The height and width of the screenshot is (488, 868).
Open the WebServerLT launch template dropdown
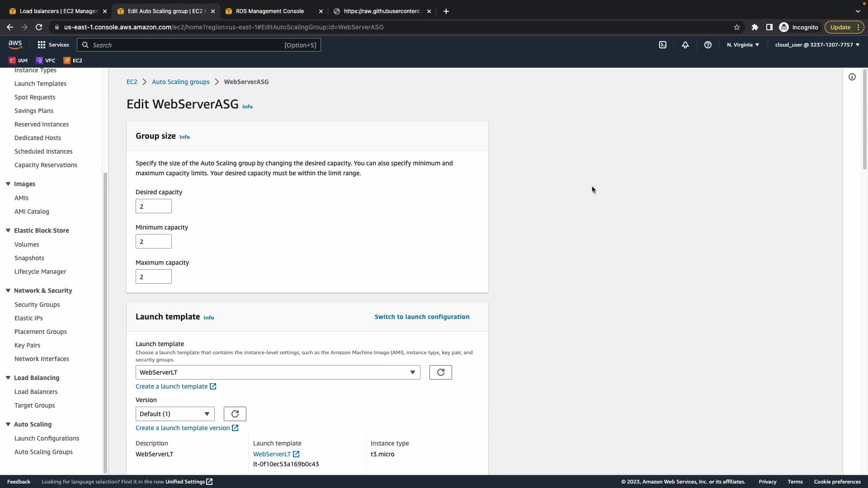(278, 372)
